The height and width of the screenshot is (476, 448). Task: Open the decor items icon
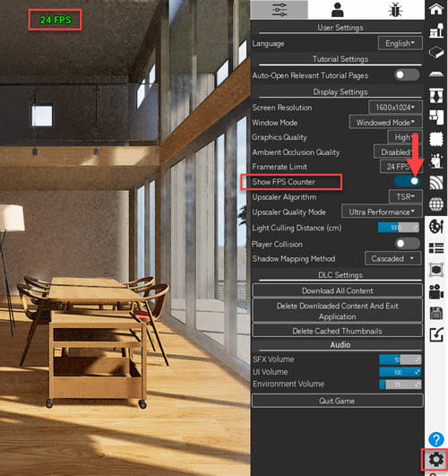coord(436,160)
